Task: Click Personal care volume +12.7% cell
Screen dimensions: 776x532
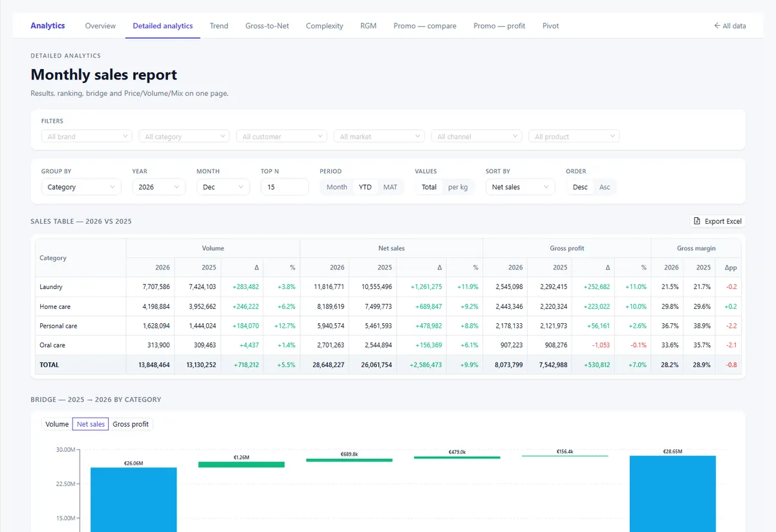Action: (x=284, y=326)
